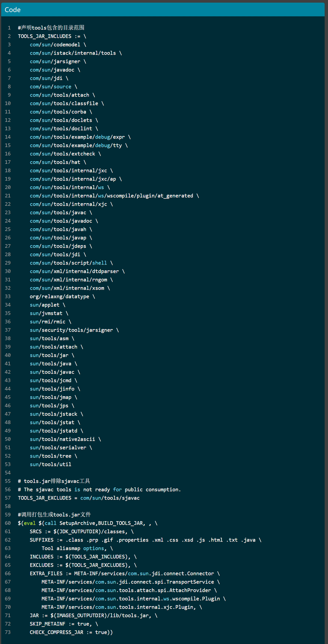Click the sun/tools/jar line

52,355
